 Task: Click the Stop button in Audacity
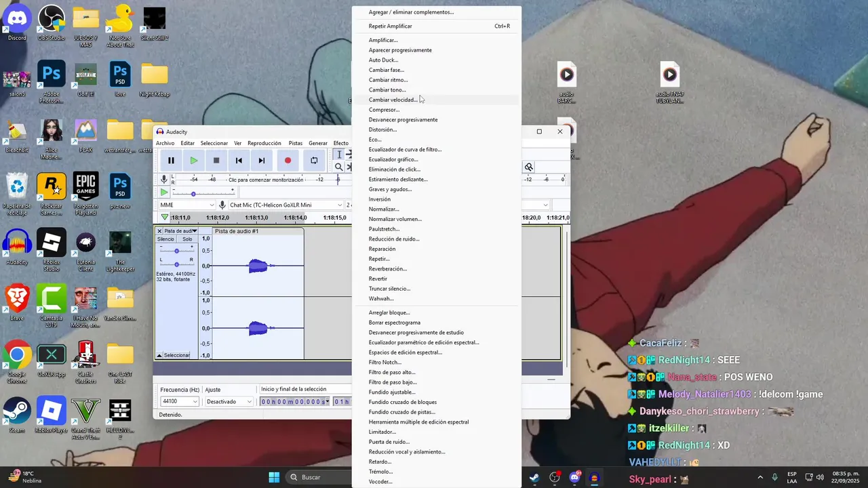click(x=216, y=161)
